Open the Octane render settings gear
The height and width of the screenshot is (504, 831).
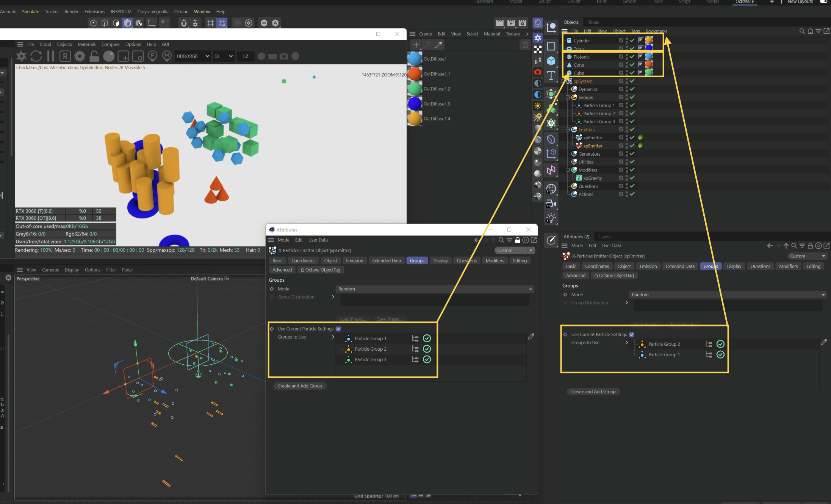[80, 56]
